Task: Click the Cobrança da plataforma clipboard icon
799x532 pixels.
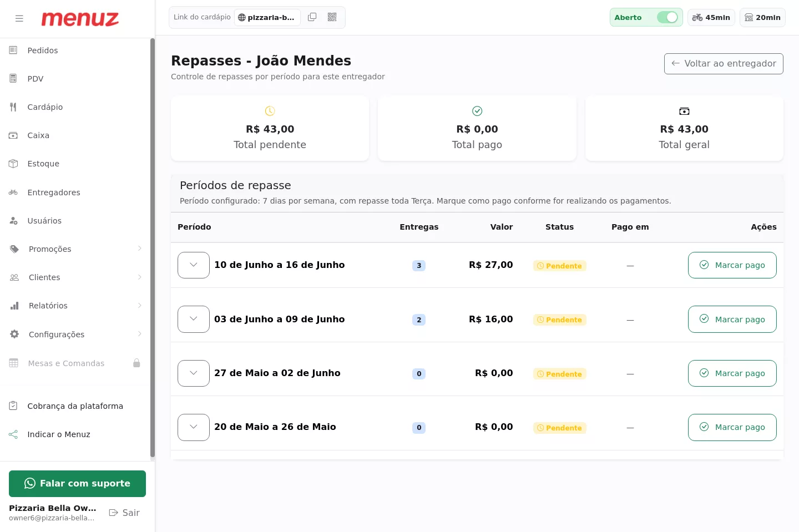Action: tap(13, 406)
